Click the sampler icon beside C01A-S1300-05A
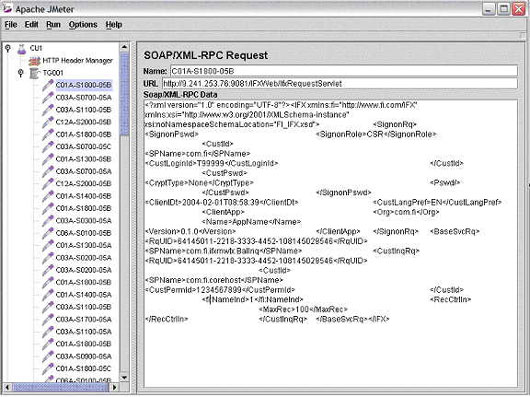The height and width of the screenshot is (397, 530). (x=48, y=245)
